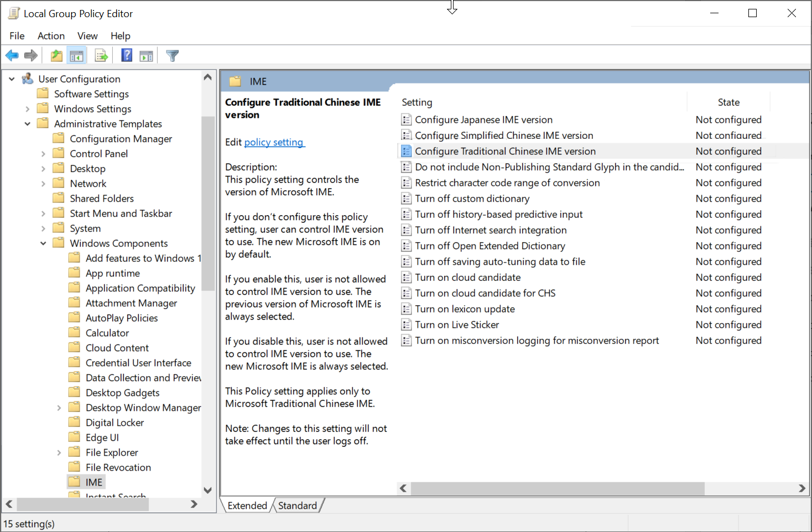The image size is (812, 532).
Task: Expand the Windows Settings node
Action: coord(27,109)
